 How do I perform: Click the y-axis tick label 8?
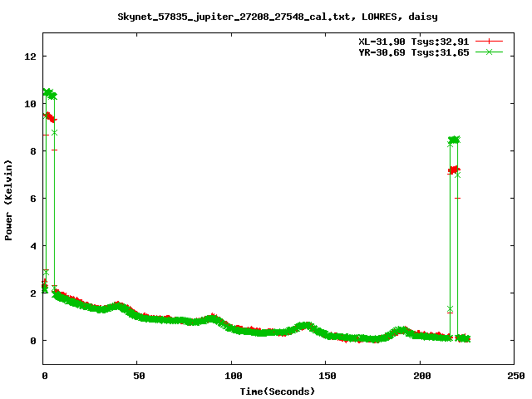[33, 151]
